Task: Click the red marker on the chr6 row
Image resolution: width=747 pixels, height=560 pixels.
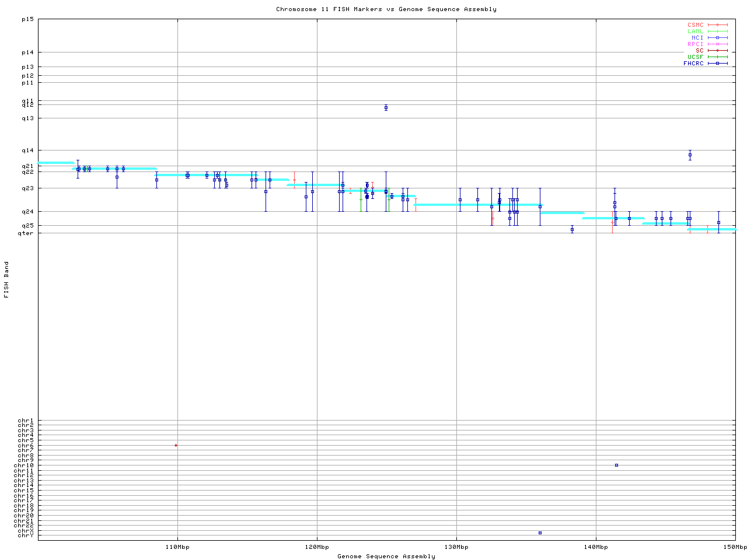Action: pos(176,445)
